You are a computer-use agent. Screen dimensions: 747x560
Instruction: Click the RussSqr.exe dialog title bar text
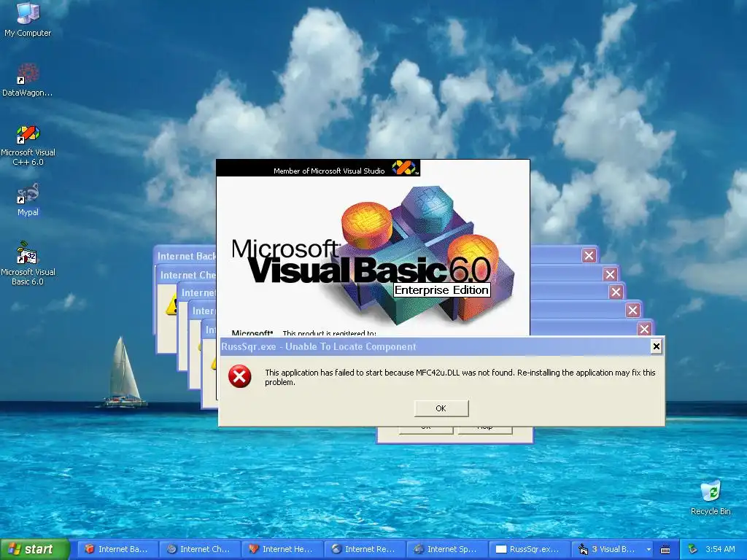(319, 346)
